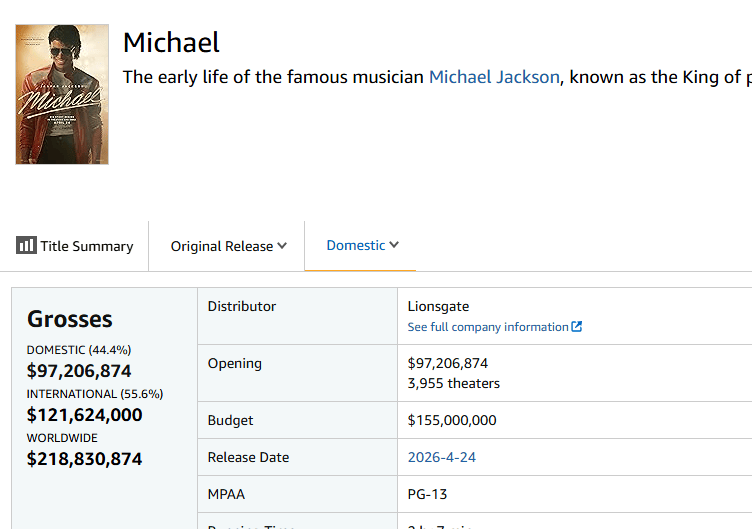
Task: Click the external link icon after company information
Action: click(577, 327)
